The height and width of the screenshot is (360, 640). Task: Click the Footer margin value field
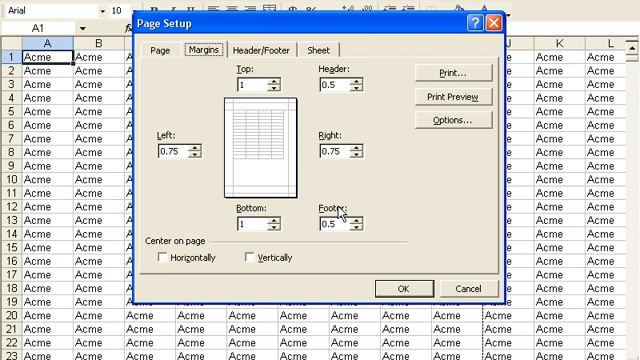coord(336,224)
